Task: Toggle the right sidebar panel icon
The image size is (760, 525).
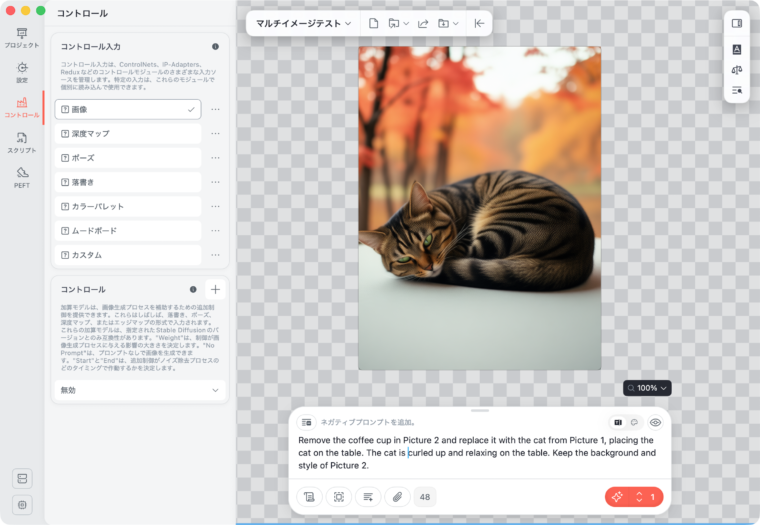Action: pos(737,23)
